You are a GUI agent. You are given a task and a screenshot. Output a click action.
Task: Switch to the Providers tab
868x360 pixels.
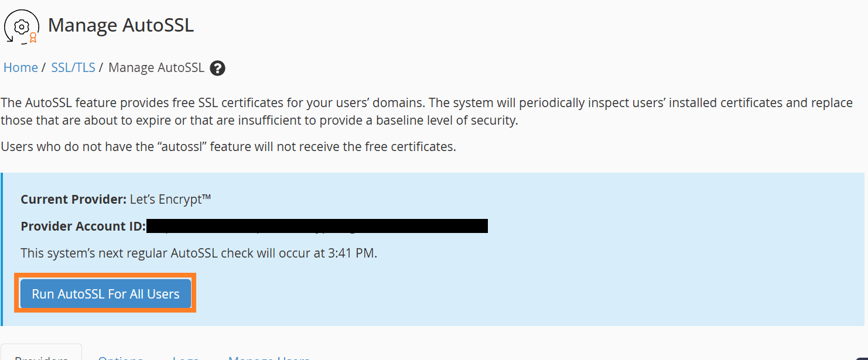pyautogui.click(x=41, y=356)
